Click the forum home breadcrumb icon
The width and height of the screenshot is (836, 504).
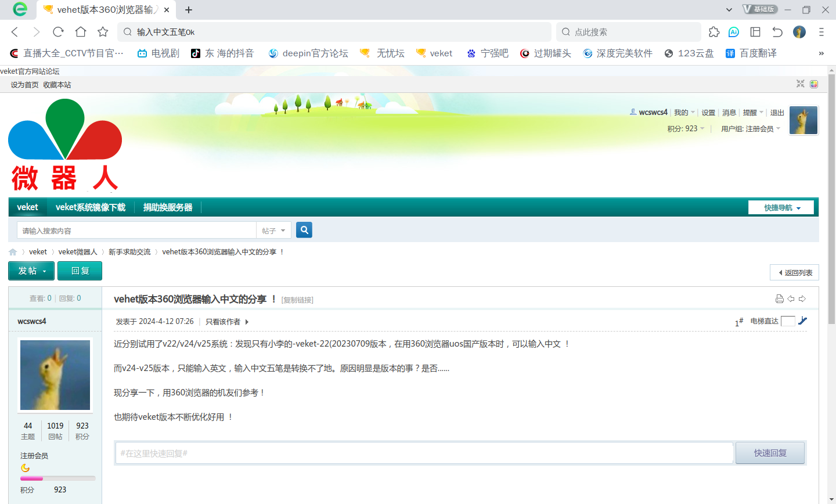point(13,252)
